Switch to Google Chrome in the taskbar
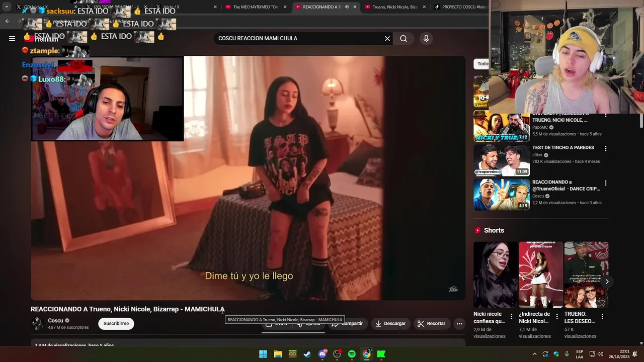644x362 pixels. tap(367, 354)
